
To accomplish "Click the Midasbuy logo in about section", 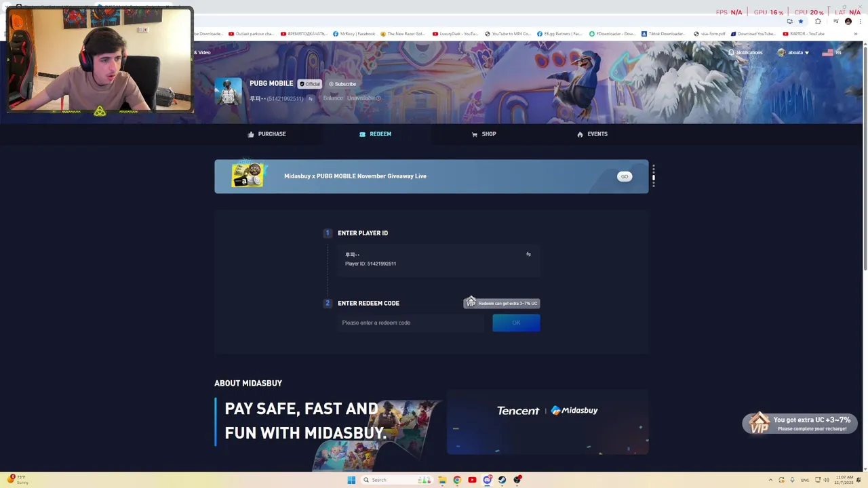I will pyautogui.click(x=574, y=411).
